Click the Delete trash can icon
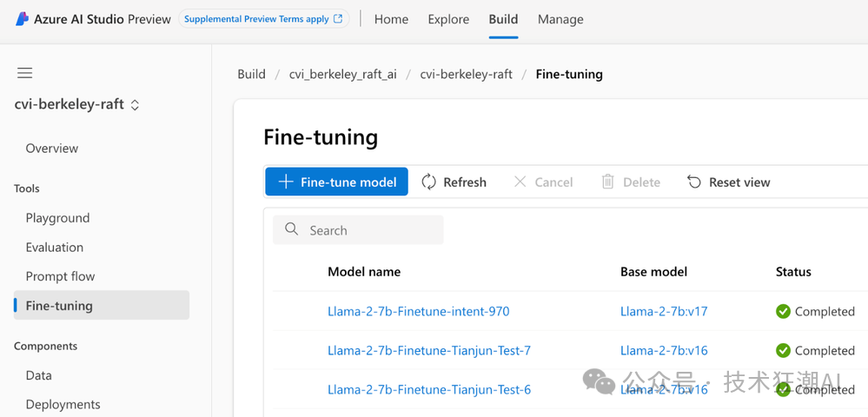The width and height of the screenshot is (868, 417). 608,182
